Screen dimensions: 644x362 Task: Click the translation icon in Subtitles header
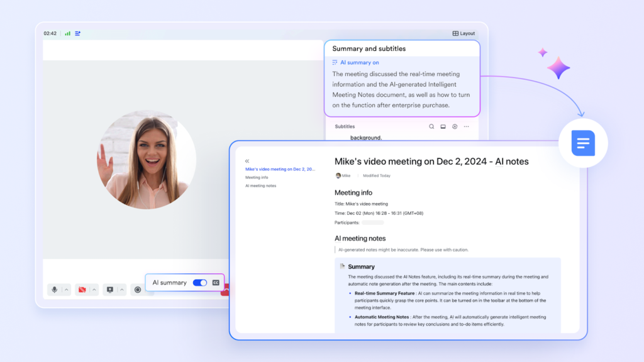click(455, 126)
